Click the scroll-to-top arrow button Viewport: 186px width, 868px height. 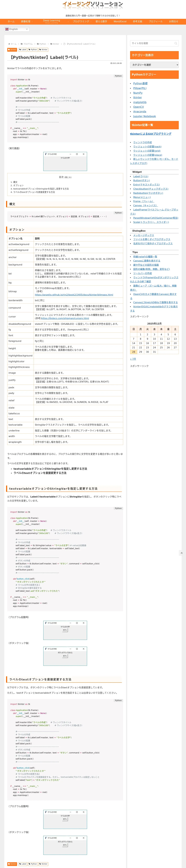point(182,553)
